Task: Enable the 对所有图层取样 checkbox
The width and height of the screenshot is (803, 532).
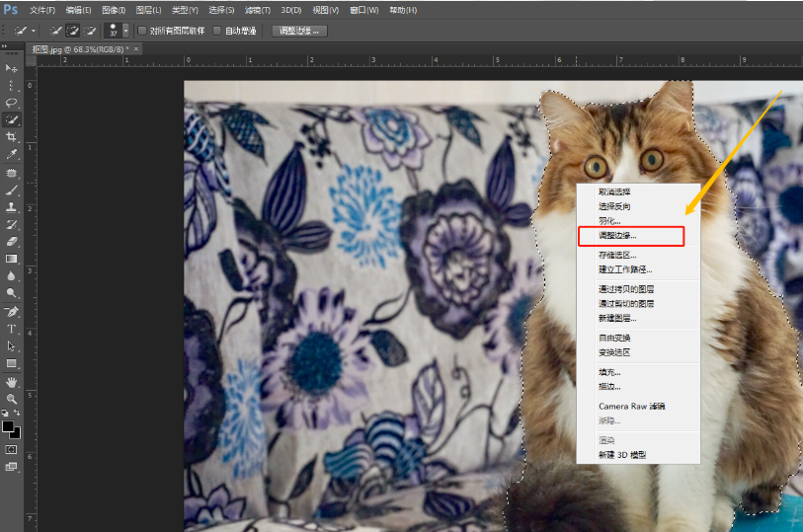Action: [x=141, y=31]
